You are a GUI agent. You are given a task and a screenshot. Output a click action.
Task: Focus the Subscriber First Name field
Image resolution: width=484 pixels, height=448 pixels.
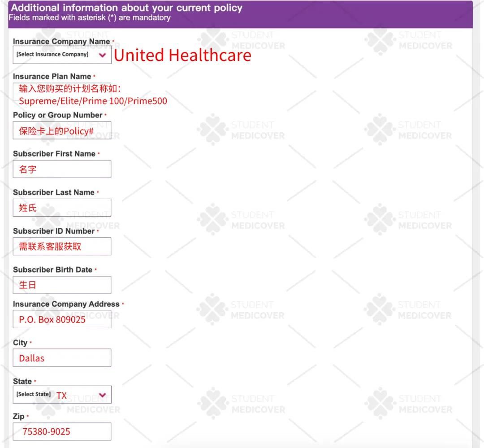[62, 169]
